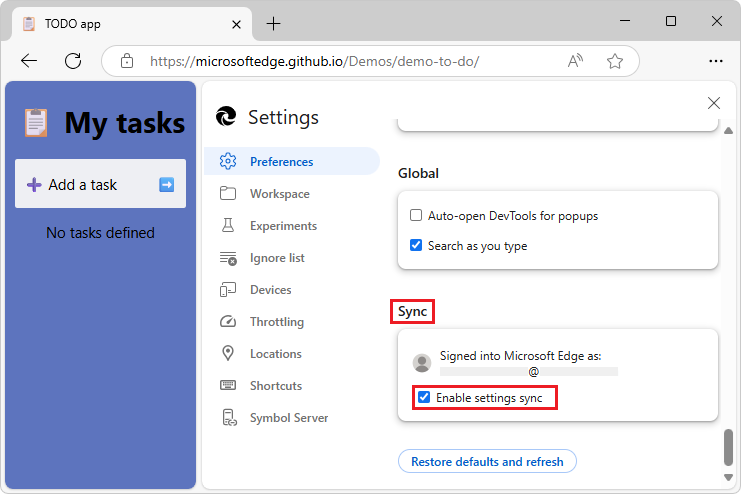
Task: Focus the Add a task field
Action: tap(100, 184)
